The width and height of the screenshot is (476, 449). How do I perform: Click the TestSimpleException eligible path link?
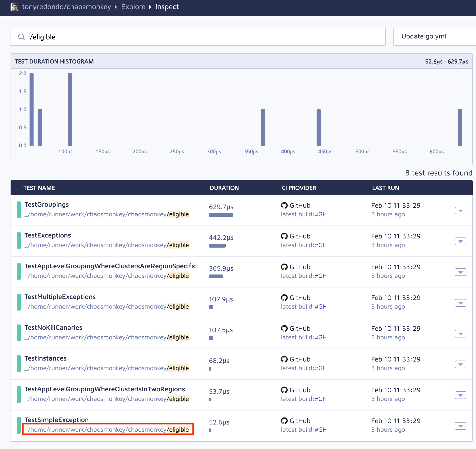(x=107, y=430)
